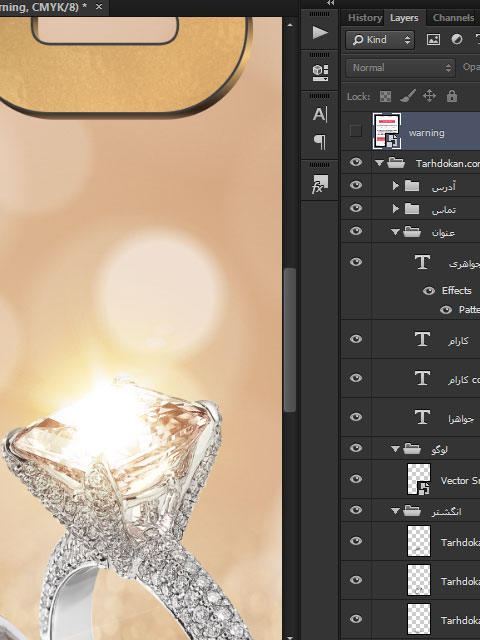Open the Actions panel play icon

[320, 33]
